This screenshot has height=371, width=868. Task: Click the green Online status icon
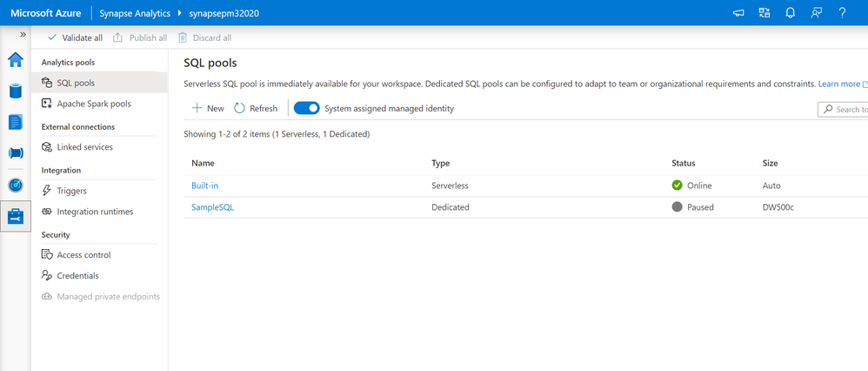[x=677, y=185]
